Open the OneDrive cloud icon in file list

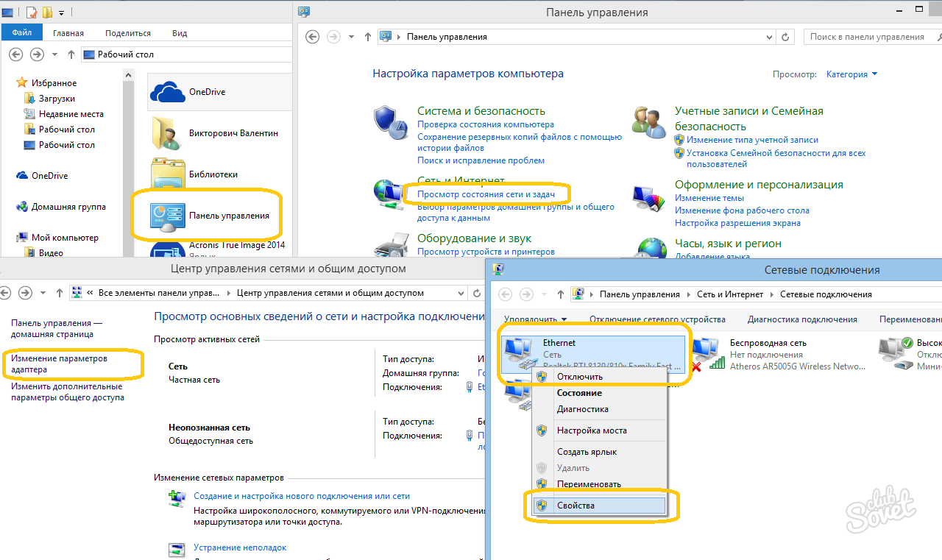[x=167, y=92]
